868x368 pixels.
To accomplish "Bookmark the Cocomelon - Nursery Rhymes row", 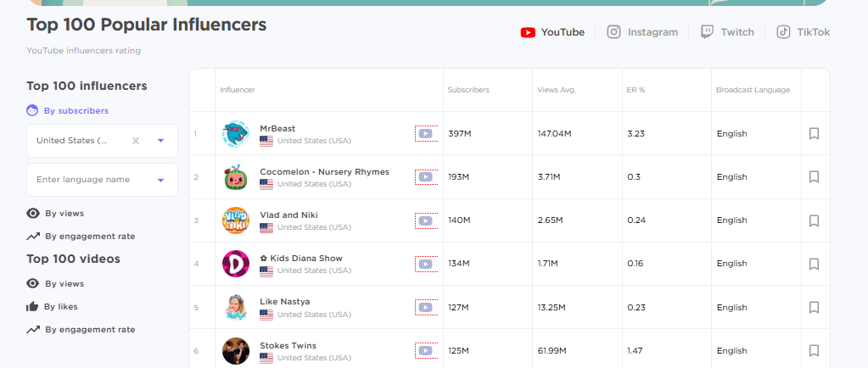I will click(x=814, y=177).
